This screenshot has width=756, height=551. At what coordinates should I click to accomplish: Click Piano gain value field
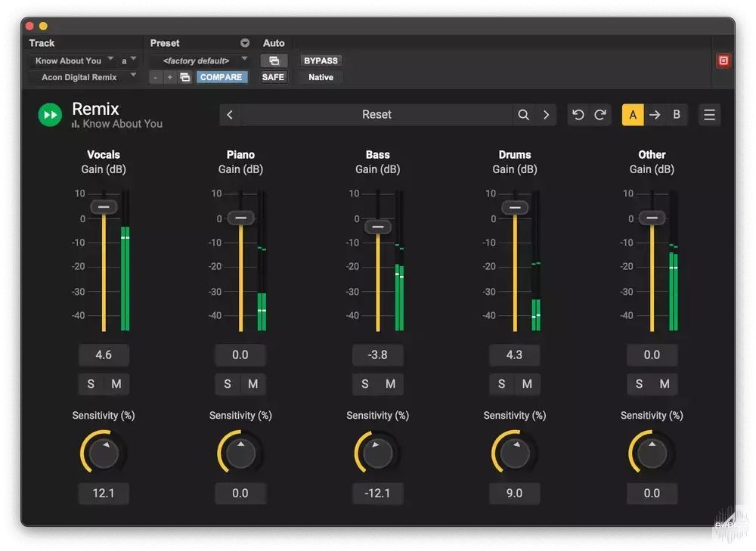click(x=240, y=354)
